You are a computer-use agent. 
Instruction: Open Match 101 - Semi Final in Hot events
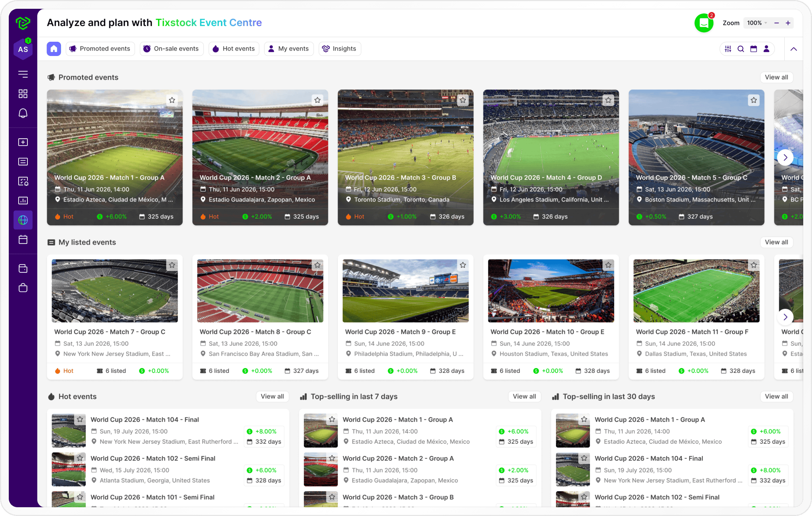[153, 497]
